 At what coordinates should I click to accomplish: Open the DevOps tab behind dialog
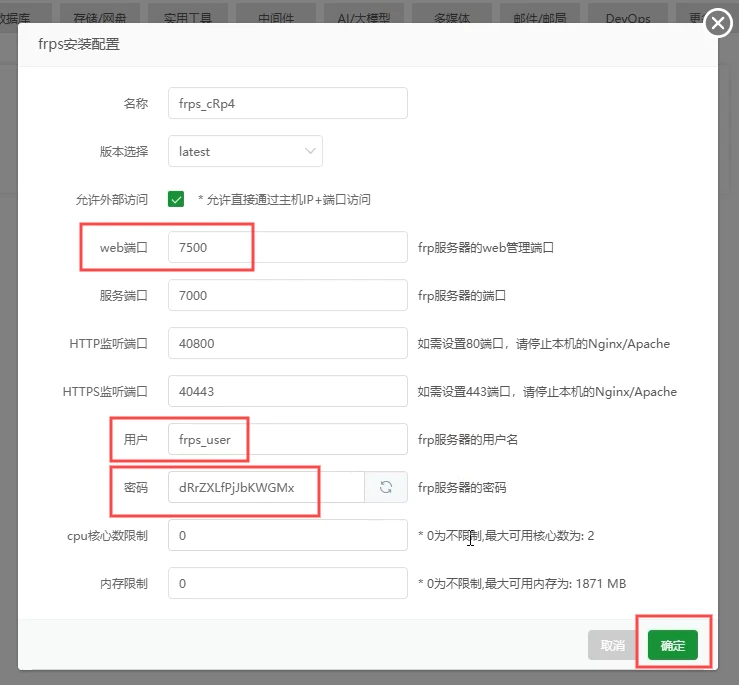tap(628, 17)
